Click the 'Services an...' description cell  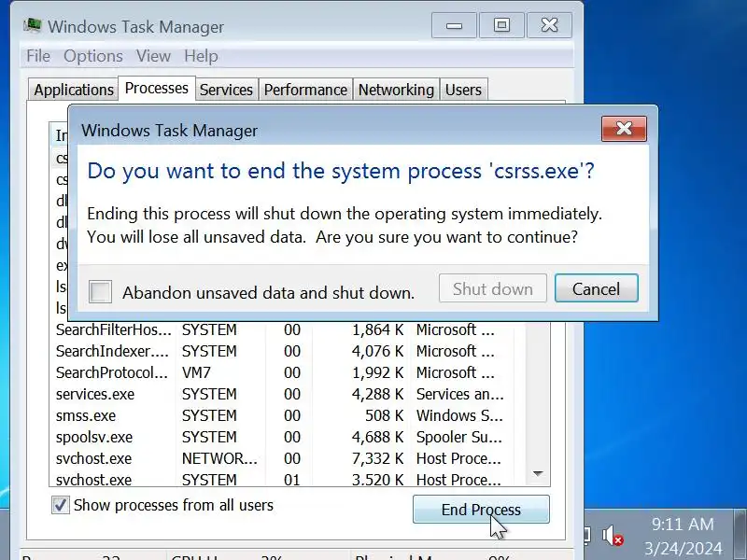tap(459, 394)
